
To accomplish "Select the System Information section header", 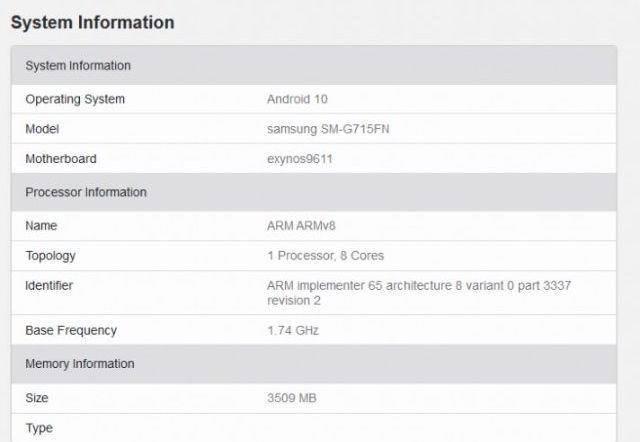I will [78, 65].
